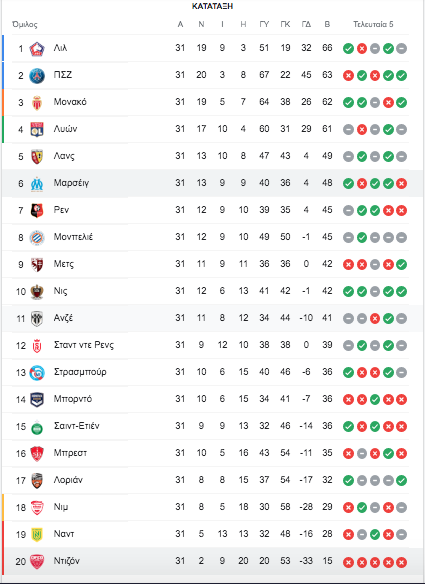Open the Monaco crest icon

click(37, 102)
